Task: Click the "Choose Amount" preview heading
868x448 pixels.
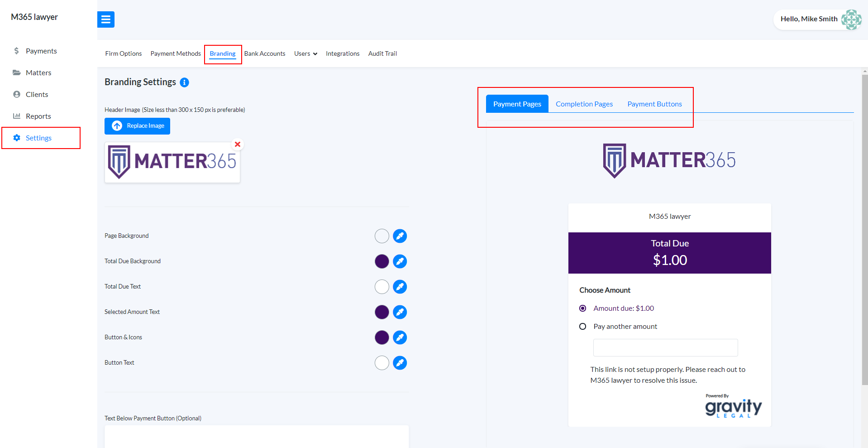Action: tap(605, 290)
